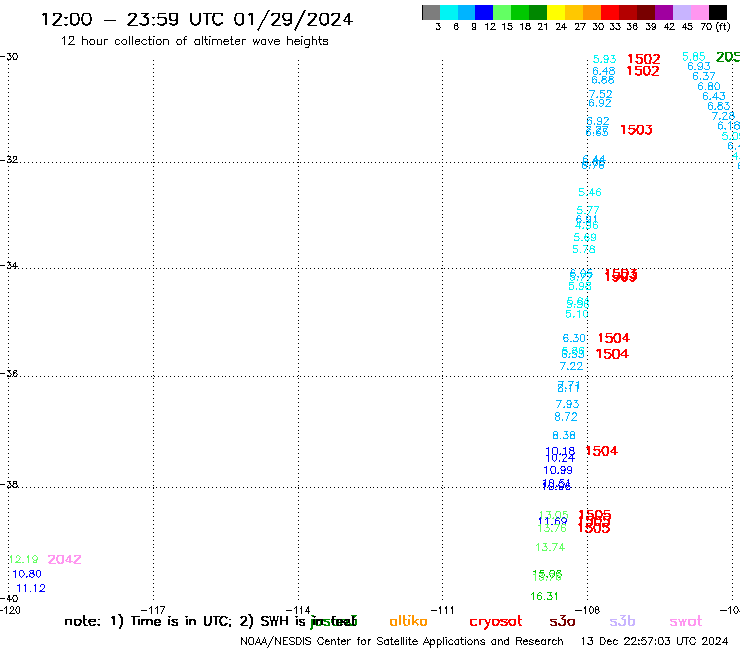Screen dimensions: 740x650
Task: Click the -114 longitude axis label
Action: click(298, 610)
